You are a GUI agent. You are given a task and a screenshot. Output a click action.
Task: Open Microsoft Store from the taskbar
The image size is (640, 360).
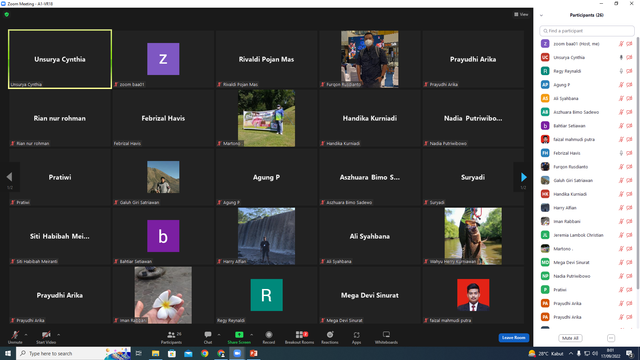(x=172, y=353)
